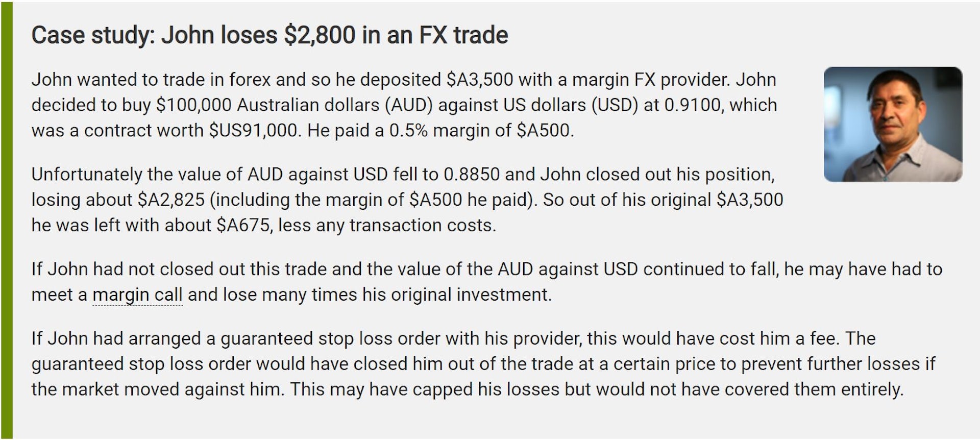980x440 pixels.
Task: Click the "Case study" heading title
Action: pos(269,35)
